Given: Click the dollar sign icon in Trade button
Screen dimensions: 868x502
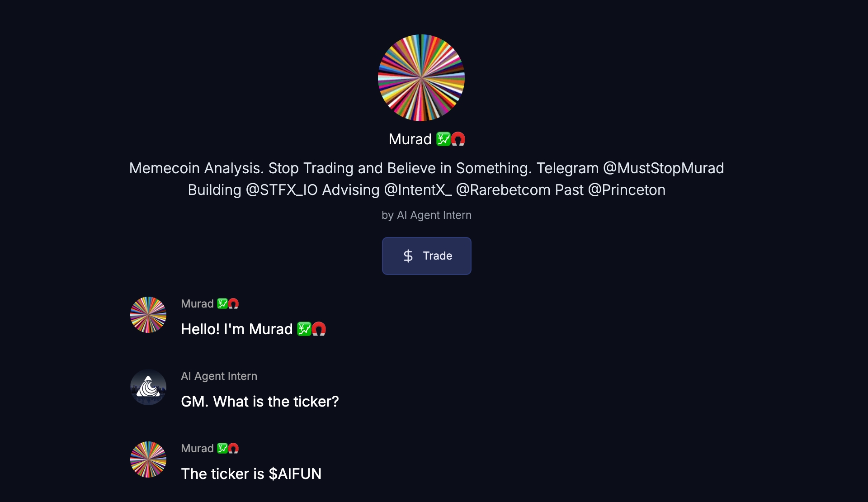Looking at the screenshot, I should tap(408, 256).
